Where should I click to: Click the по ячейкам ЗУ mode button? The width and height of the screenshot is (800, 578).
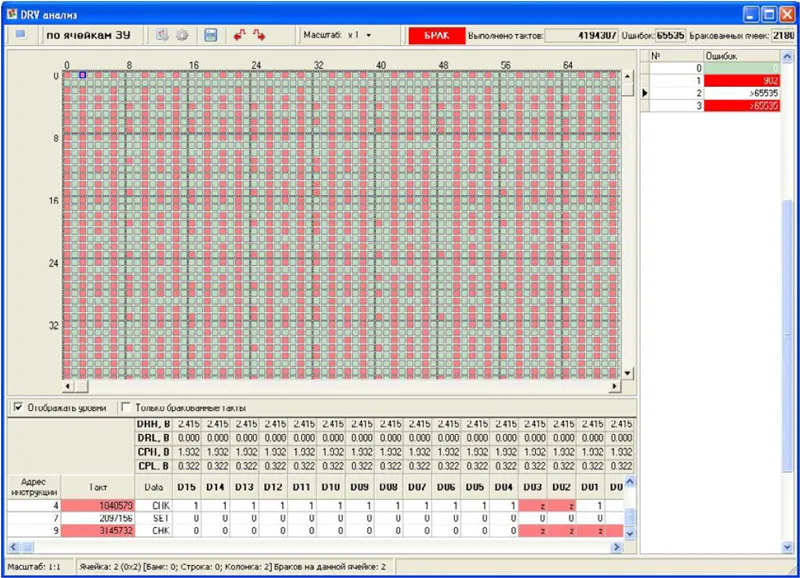click(x=89, y=35)
